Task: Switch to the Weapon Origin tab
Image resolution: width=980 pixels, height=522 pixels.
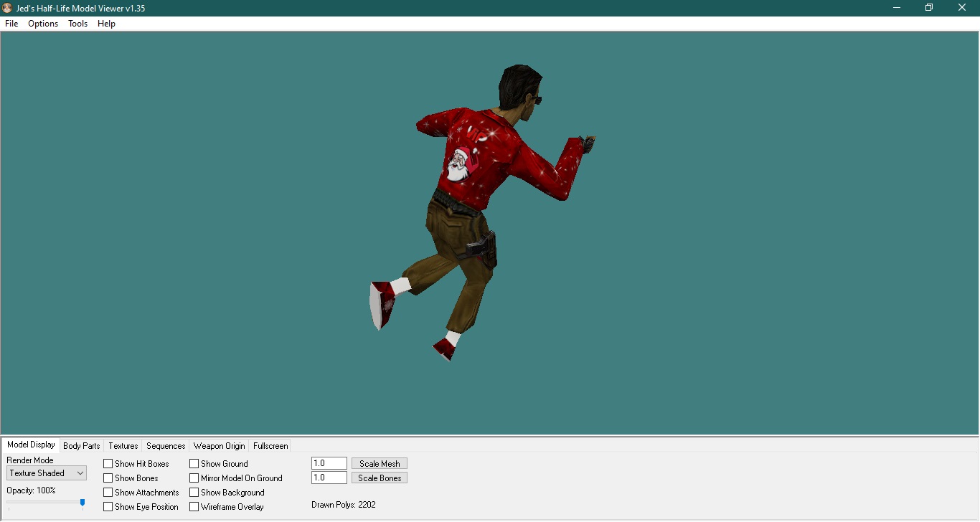Action: tap(220, 446)
